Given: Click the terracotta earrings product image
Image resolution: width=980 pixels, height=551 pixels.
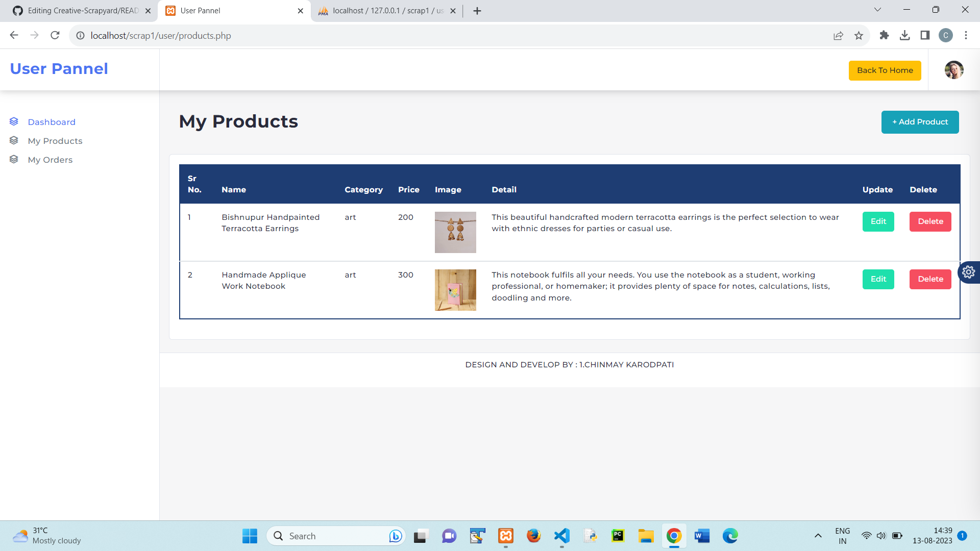Looking at the screenshot, I should click(455, 232).
